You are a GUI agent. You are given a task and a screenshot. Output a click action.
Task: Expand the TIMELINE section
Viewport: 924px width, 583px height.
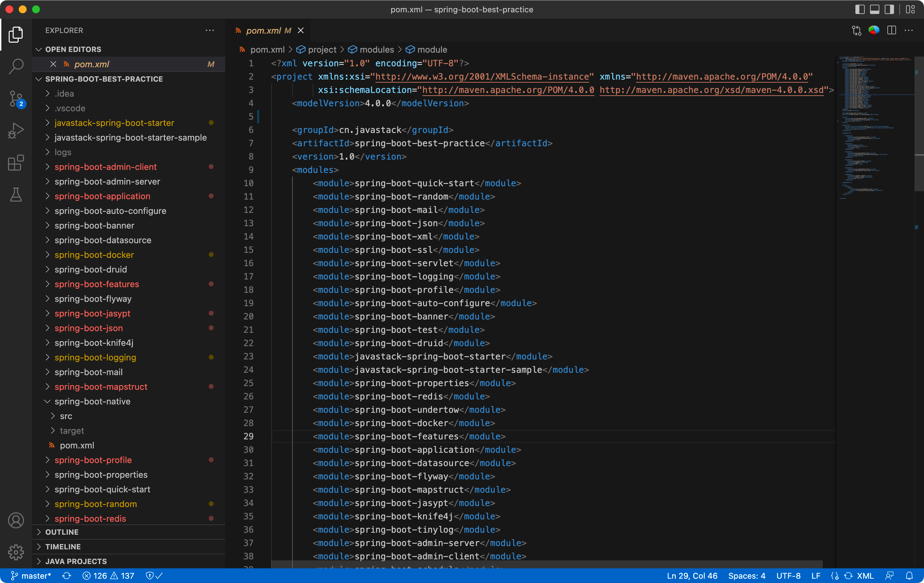[129, 547]
